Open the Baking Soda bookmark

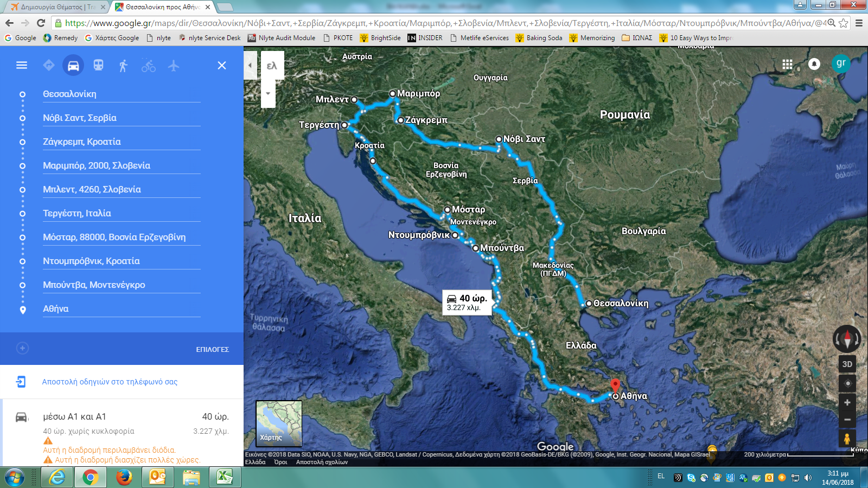[539, 38]
